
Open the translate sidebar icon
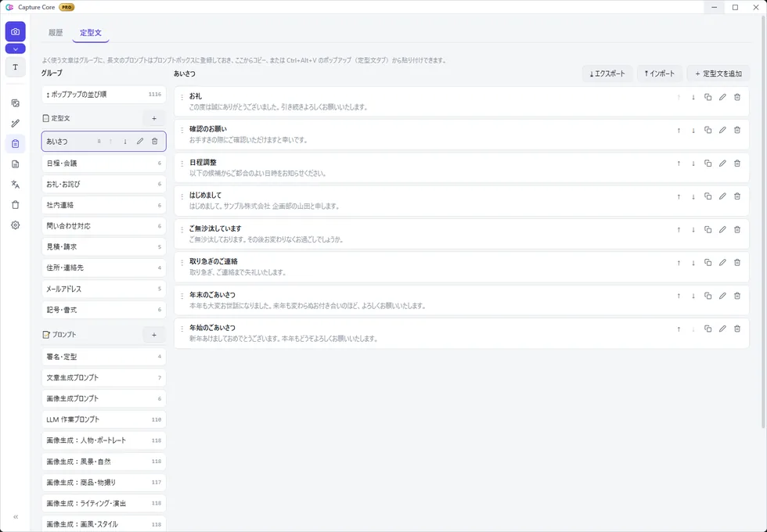tap(15, 185)
